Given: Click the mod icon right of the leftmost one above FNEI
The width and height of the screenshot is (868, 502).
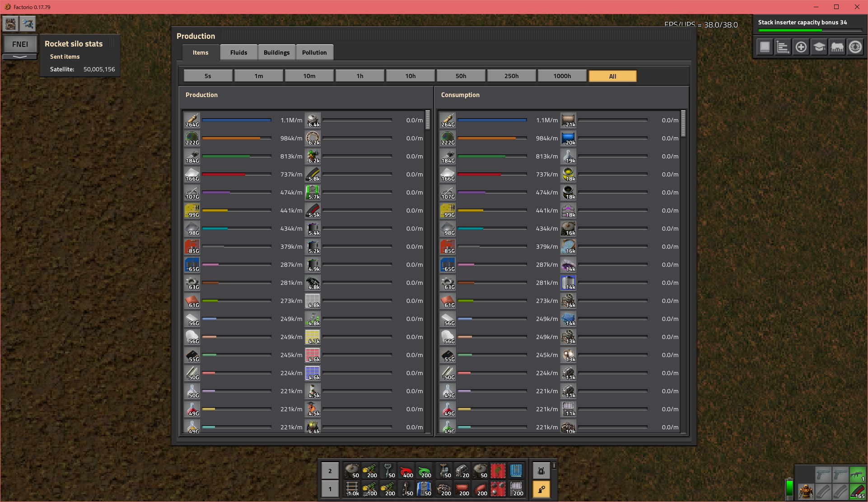Looking at the screenshot, I should pyautogui.click(x=28, y=23).
